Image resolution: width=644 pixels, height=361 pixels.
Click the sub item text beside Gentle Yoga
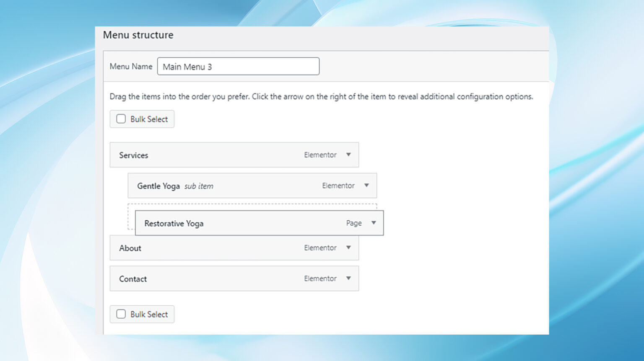click(x=199, y=186)
